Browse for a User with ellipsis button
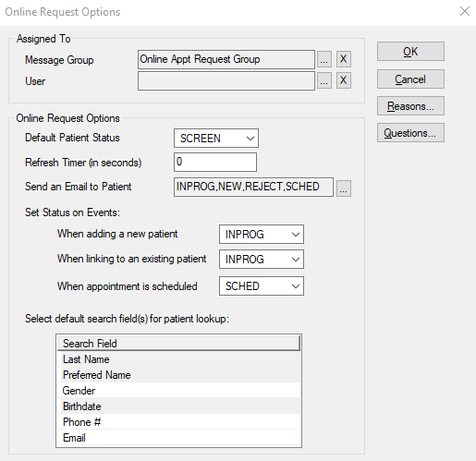This screenshot has height=461, width=476. point(324,80)
